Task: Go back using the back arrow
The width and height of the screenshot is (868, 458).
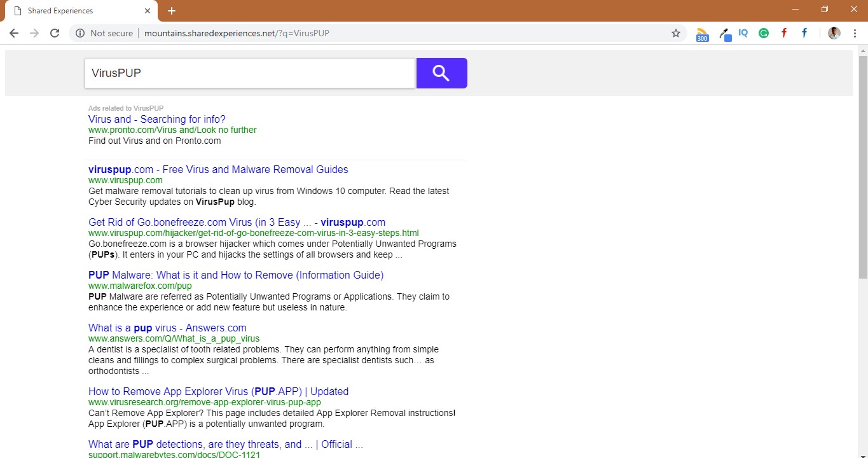Action: (x=13, y=33)
